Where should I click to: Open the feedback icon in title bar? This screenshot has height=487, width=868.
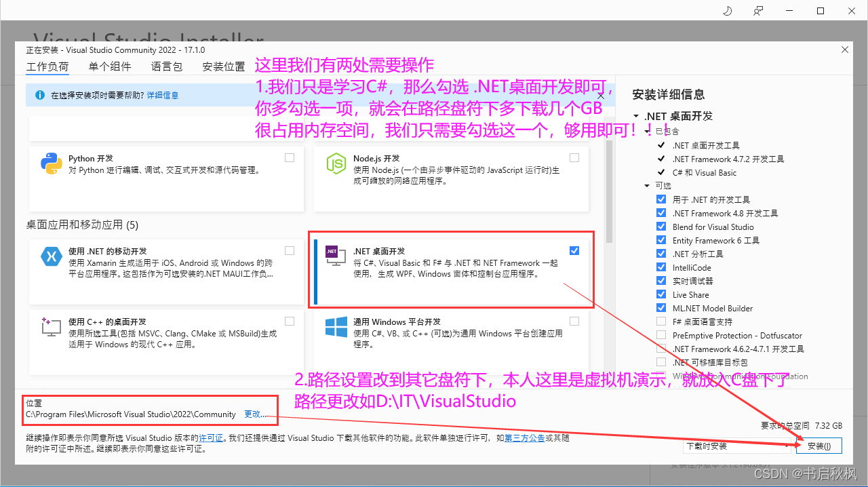click(758, 10)
